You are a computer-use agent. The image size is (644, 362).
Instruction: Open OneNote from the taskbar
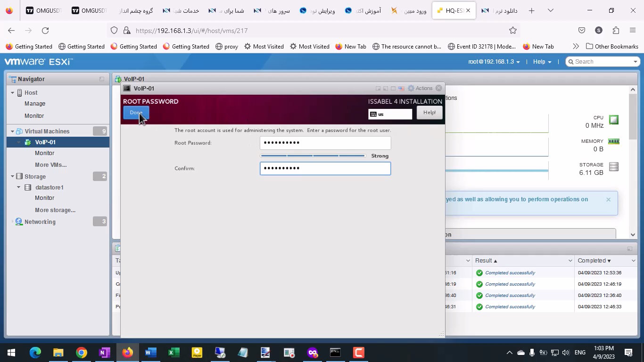[x=104, y=353]
